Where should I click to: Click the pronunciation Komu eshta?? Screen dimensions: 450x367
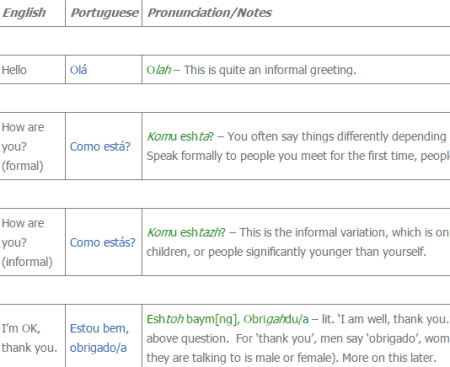(180, 137)
